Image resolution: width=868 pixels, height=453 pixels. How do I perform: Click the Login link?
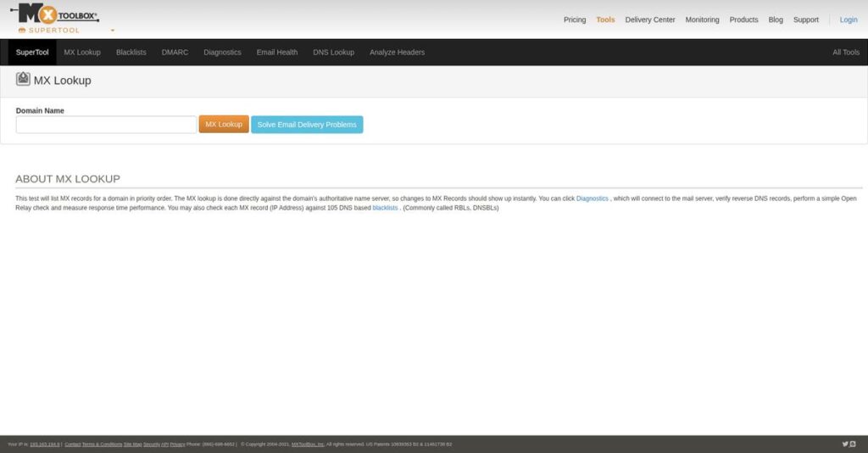click(x=848, y=20)
